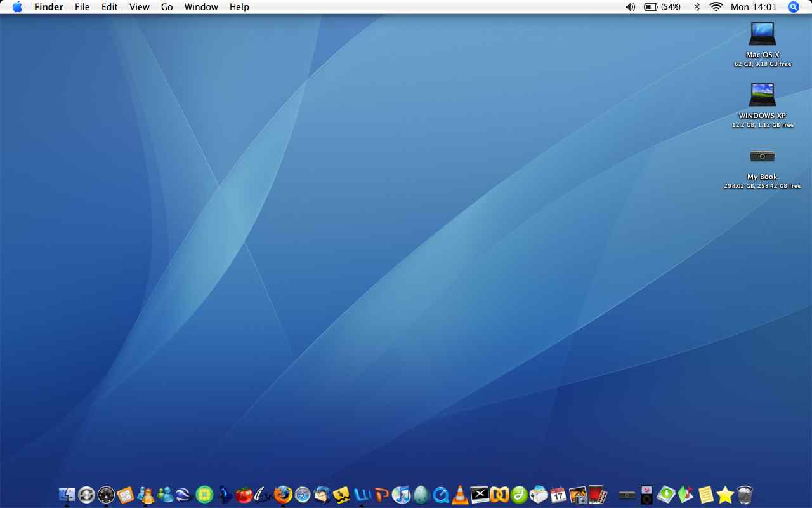812x508 pixels.
Task: Open the red tomato app in Dock
Action: coord(244,495)
